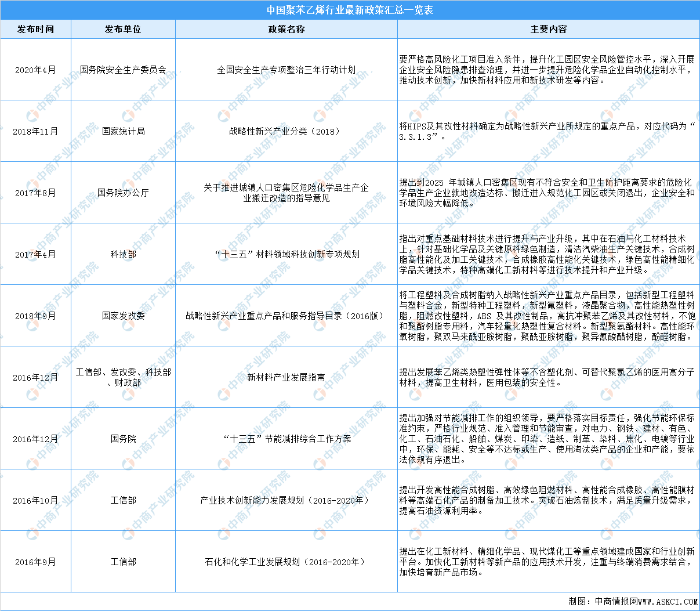This screenshot has width=700, height=611.
Task: Select 工信部 in the 2016年9月 row
Action: [123, 562]
